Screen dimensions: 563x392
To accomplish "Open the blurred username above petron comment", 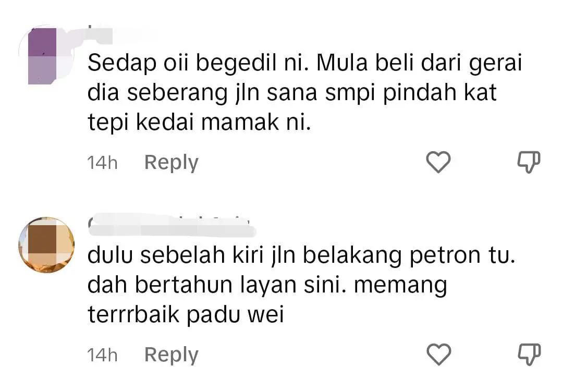I will (x=172, y=225).
